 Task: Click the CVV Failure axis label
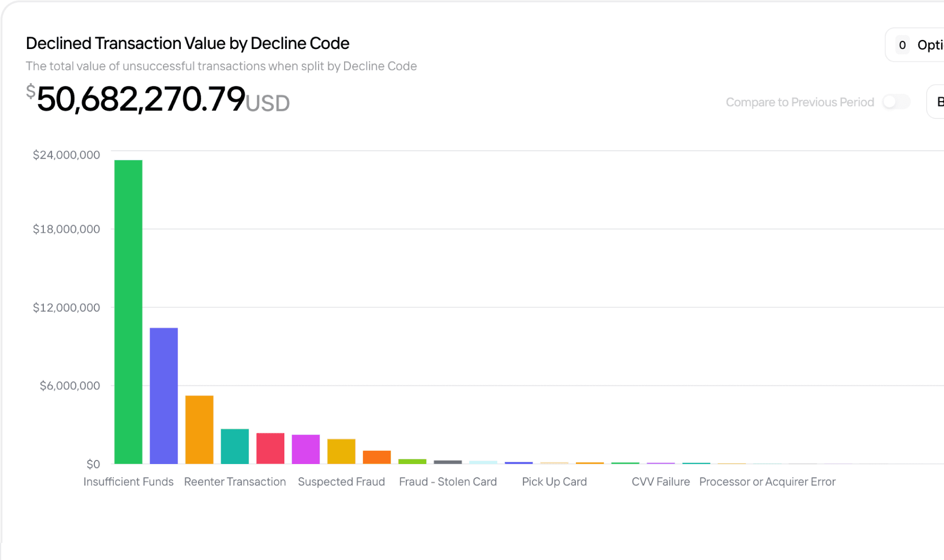tap(661, 481)
